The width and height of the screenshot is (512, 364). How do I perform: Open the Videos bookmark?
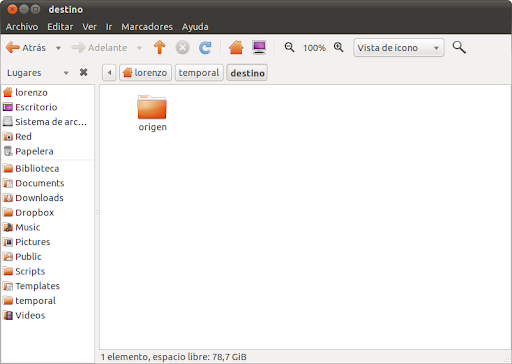tap(48, 315)
